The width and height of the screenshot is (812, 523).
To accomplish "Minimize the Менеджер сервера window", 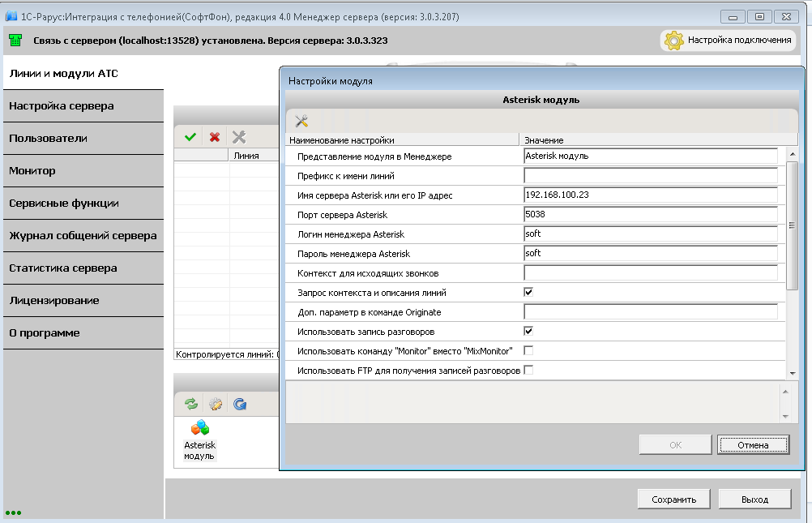I will click(733, 17).
